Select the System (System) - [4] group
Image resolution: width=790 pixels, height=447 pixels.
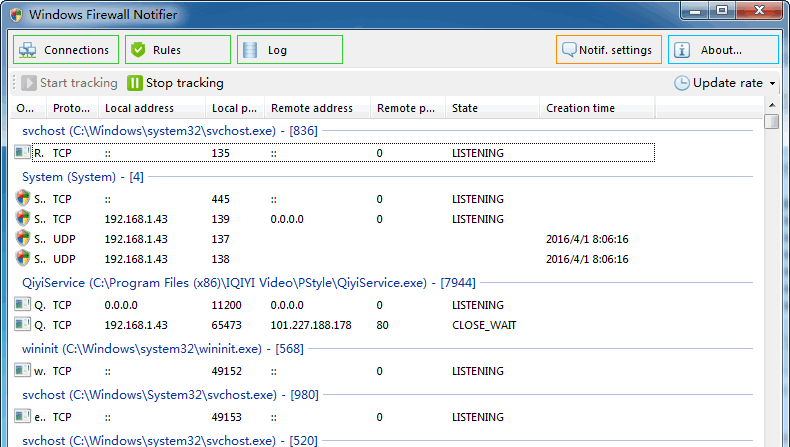83,177
